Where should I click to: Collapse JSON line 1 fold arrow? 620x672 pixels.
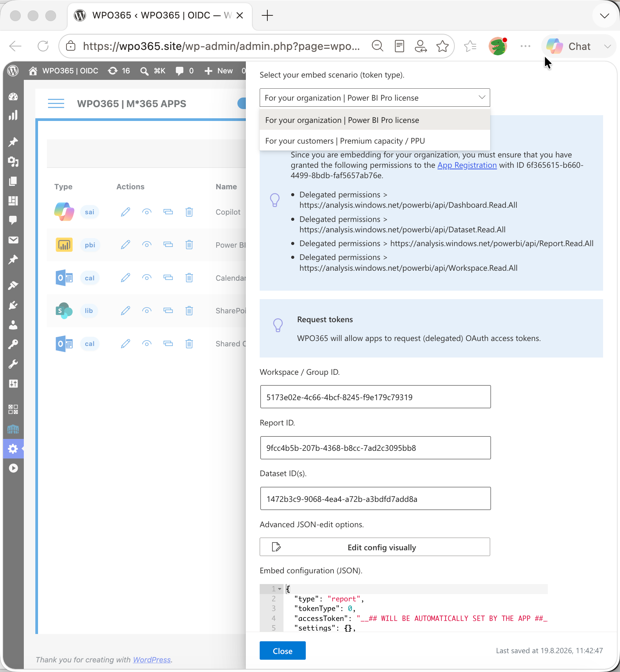pyautogui.click(x=280, y=589)
